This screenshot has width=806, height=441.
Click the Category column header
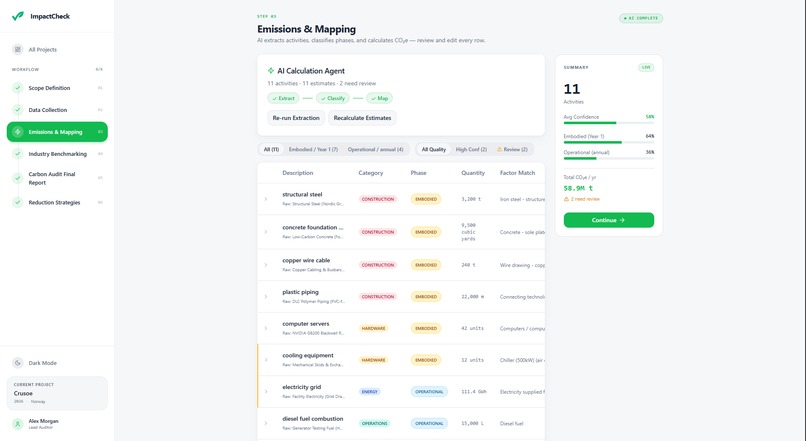(x=371, y=173)
